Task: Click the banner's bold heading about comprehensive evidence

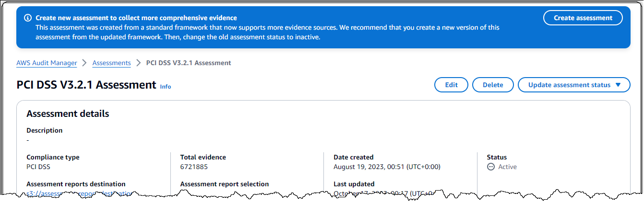Action: click(x=136, y=18)
